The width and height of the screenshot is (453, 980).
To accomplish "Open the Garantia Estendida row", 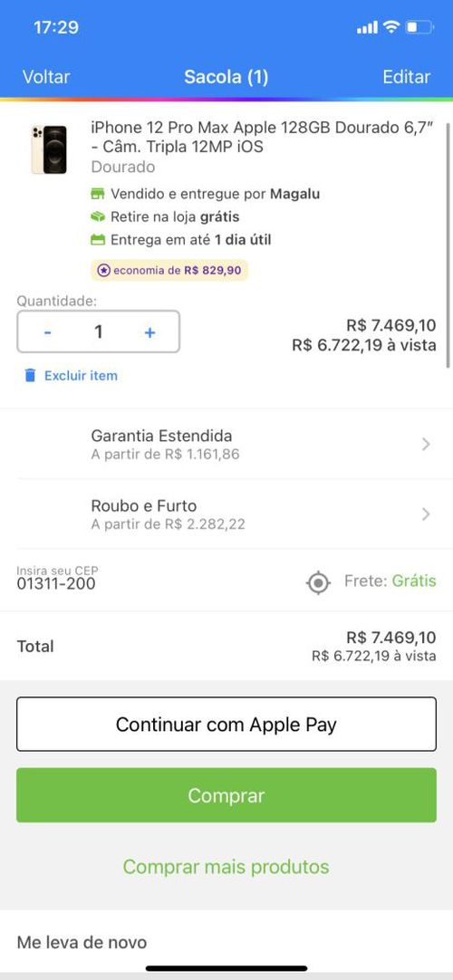I will point(226,445).
